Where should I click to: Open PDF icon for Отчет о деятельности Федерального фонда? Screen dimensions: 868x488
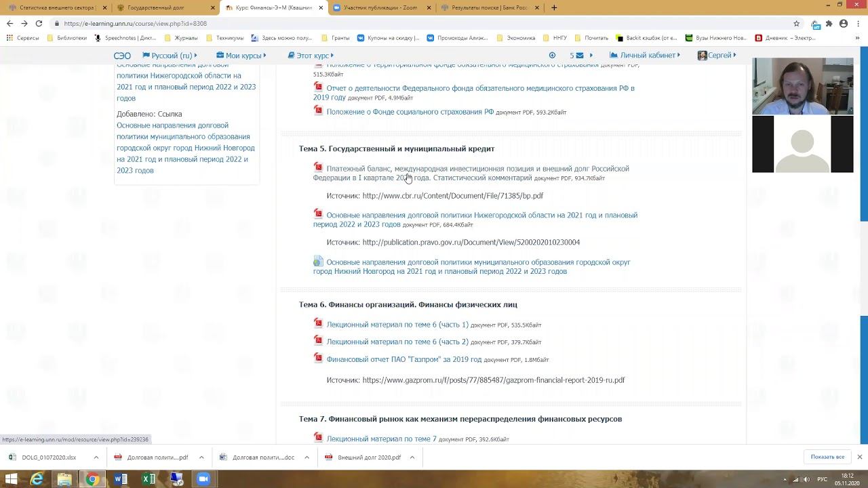click(x=318, y=87)
